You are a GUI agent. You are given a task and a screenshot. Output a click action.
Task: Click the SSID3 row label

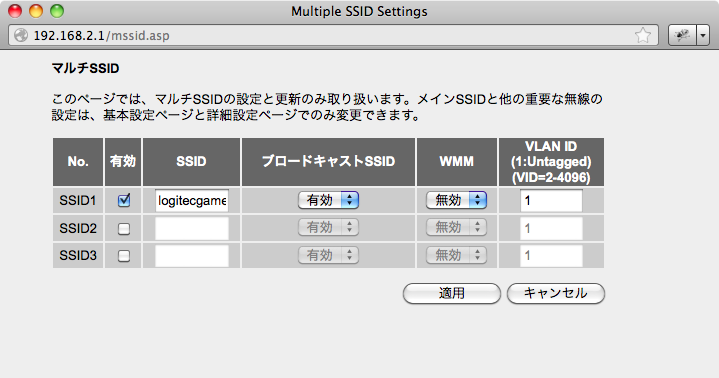(x=77, y=255)
